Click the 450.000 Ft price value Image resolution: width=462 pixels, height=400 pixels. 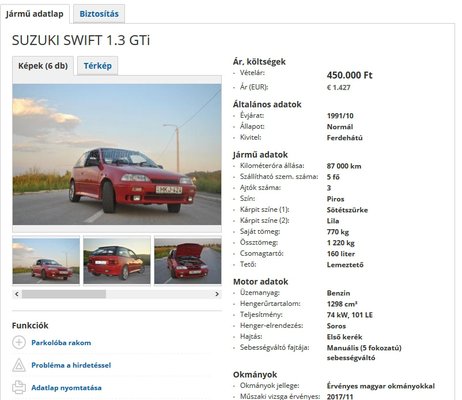point(349,75)
